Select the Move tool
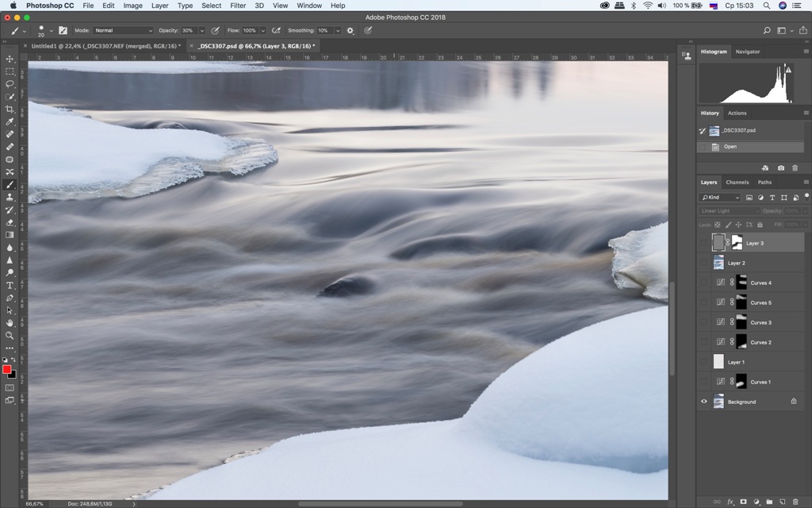Image resolution: width=812 pixels, height=508 pixels. (x=10, y=59)
